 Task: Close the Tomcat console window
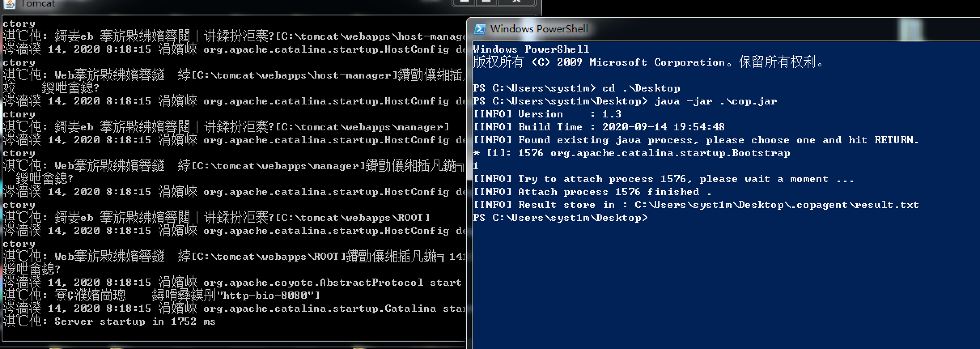(516, 2)
